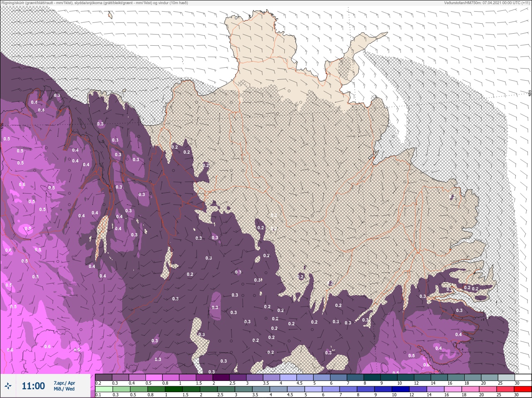Image resolution: width=532 pixels, height=398 pixels.
Task: Click the map title starting with Rigning/skúrir
Action: [95, 3]
